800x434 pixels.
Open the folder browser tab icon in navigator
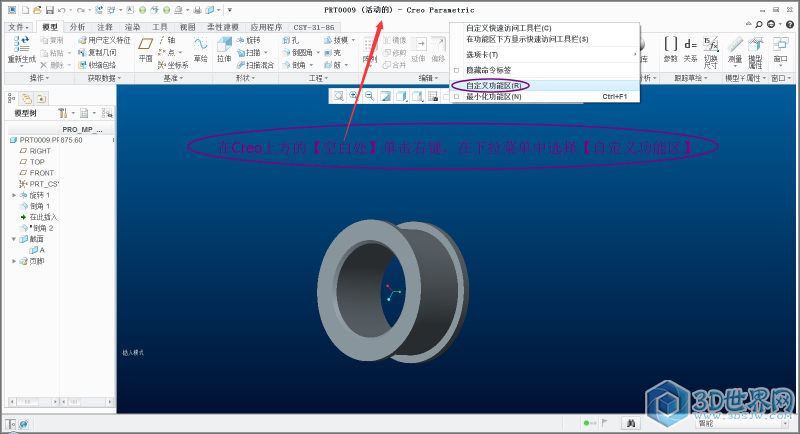click(27, 98)
